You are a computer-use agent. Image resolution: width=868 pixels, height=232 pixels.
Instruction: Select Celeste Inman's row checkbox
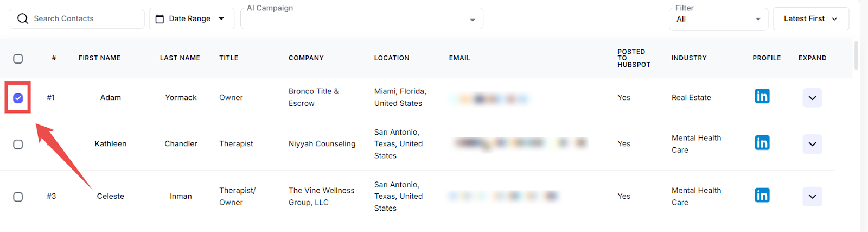[x=18, y=197]
